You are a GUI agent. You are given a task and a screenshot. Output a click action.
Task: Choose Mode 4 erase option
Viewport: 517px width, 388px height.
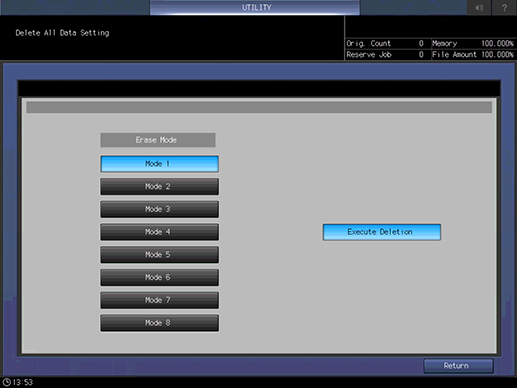159,232
